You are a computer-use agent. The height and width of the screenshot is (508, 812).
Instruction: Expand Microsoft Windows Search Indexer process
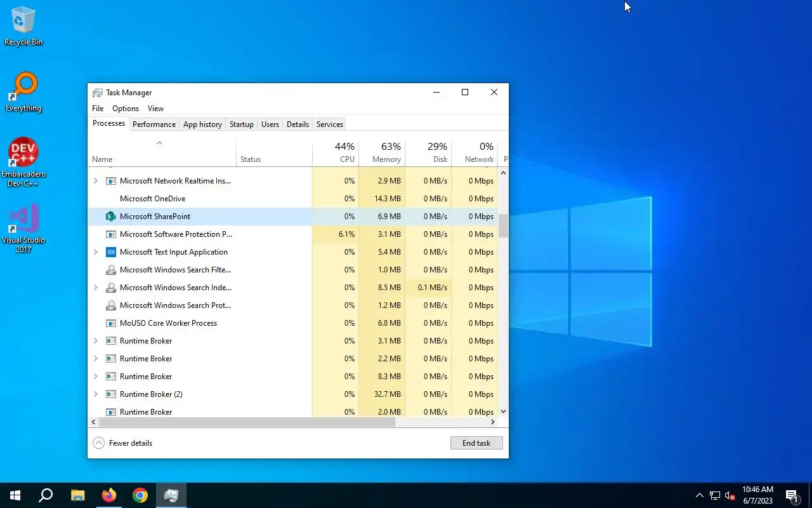[96, 288]
